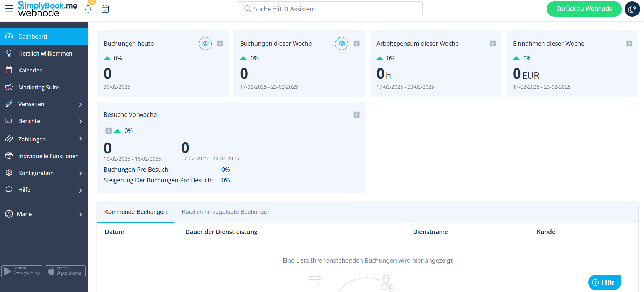
Task: Expand the Berichte sidebar menu
Action: point(44,121)
